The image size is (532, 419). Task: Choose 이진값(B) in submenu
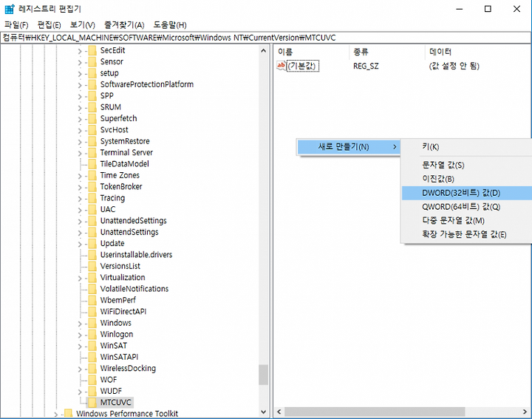point(466,179)
